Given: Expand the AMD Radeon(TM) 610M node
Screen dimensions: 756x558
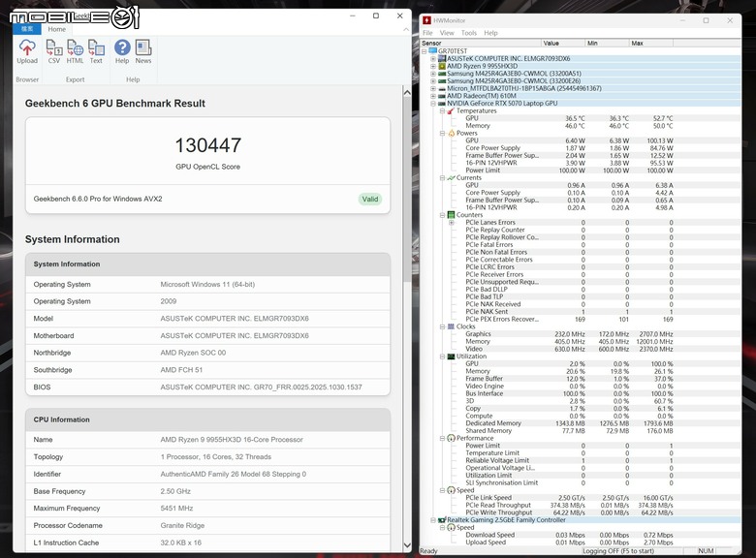Looking at the screenshot, I should coord(433,96).
